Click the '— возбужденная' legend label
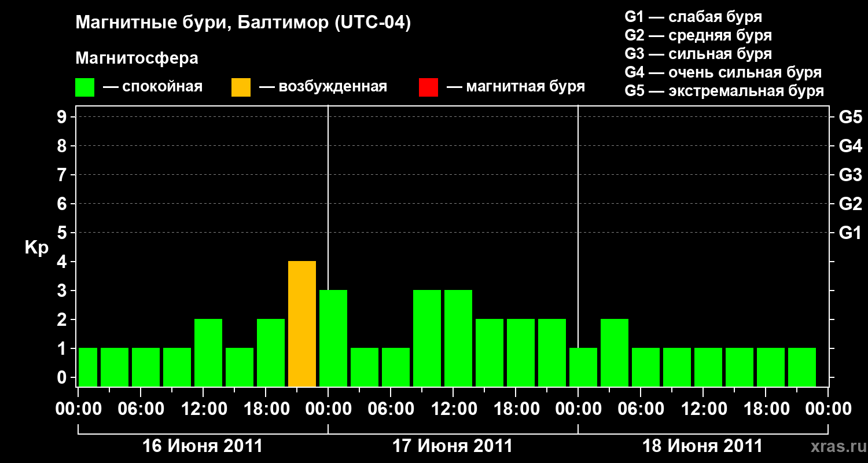This screenshot has height=463, width=868. (323, 87)
